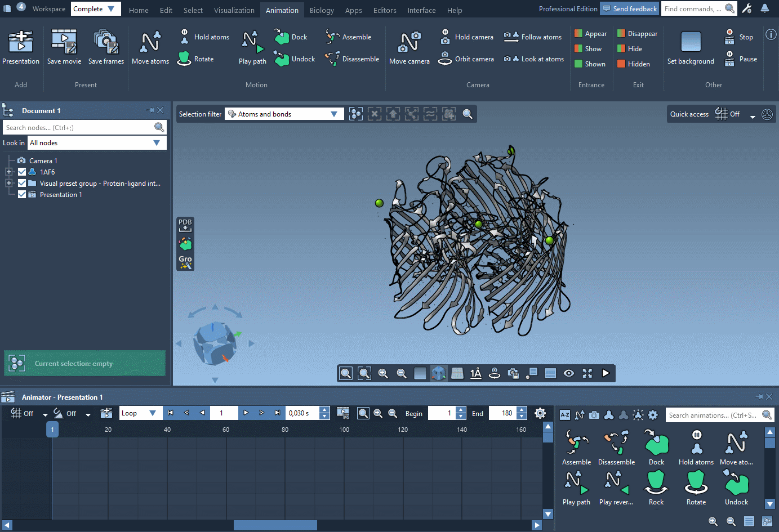Click the PDB download icon in the viewport
Screen dimensions: 779x532
(185, 225)
